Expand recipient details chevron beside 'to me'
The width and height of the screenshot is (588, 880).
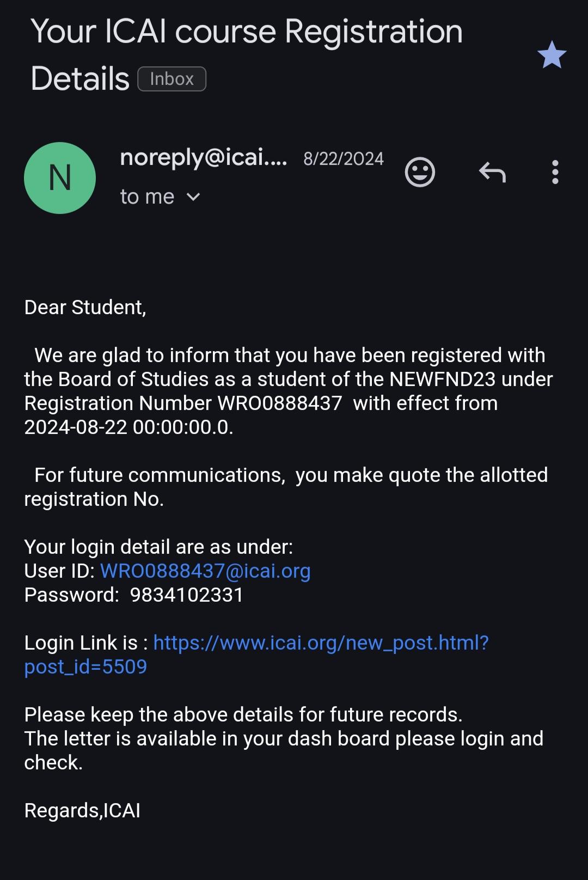click(x=193, y=197)
